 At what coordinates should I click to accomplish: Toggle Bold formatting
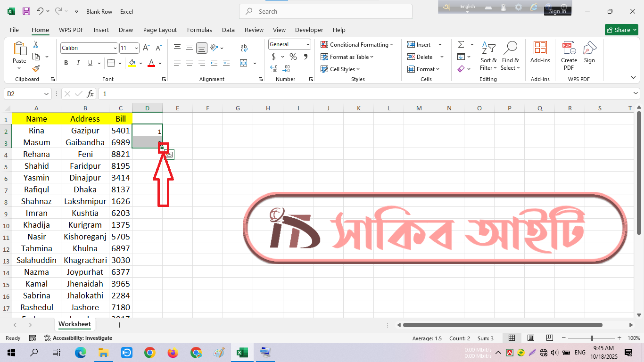pos(66,63)
